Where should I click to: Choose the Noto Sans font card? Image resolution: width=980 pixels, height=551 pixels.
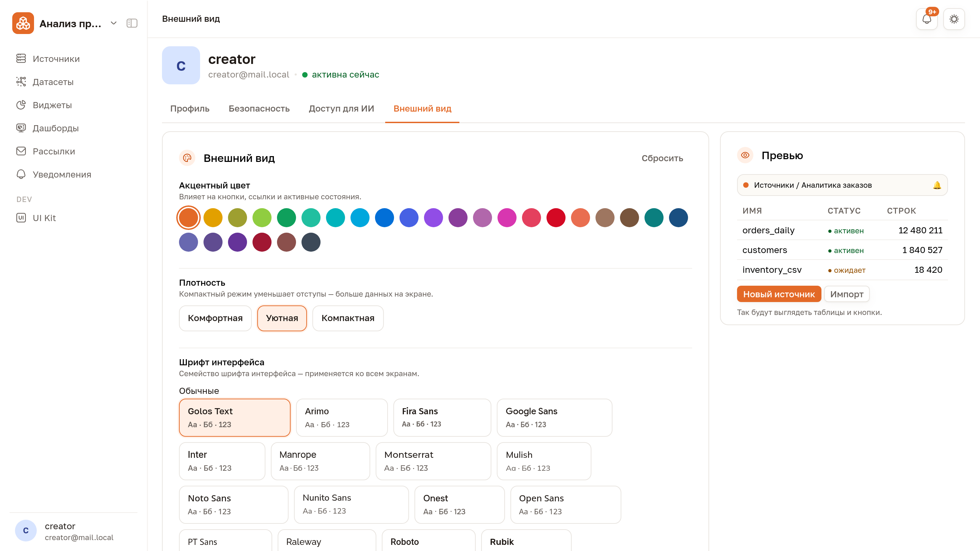point(233,505)
